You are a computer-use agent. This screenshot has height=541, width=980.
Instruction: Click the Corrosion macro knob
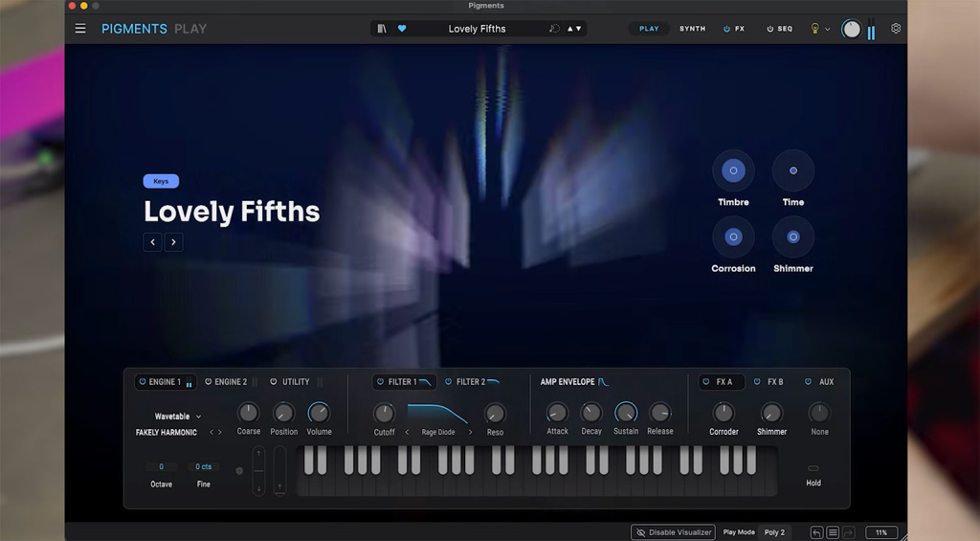733,237
